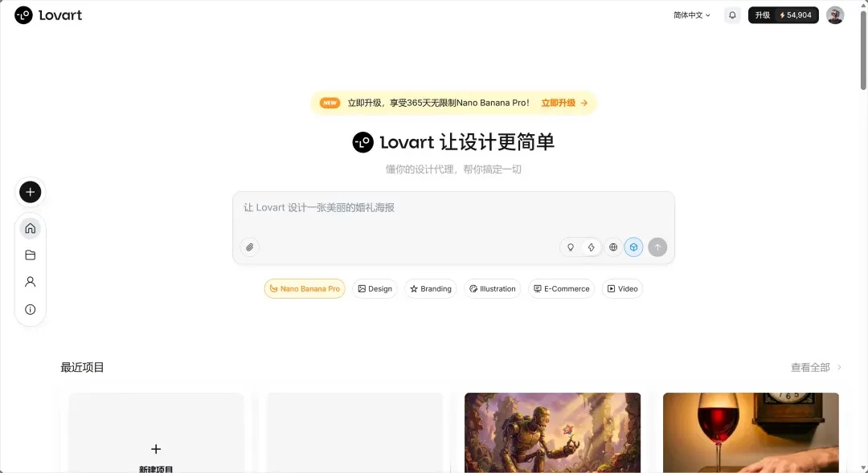Select the globe icon in the prompt bar

[613, 247]
